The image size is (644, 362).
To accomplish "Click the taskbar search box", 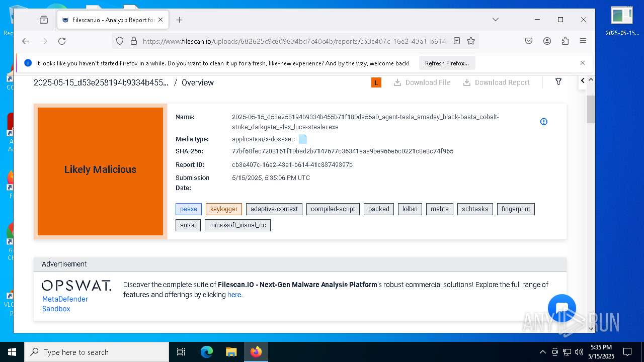I will coord(97,352).
